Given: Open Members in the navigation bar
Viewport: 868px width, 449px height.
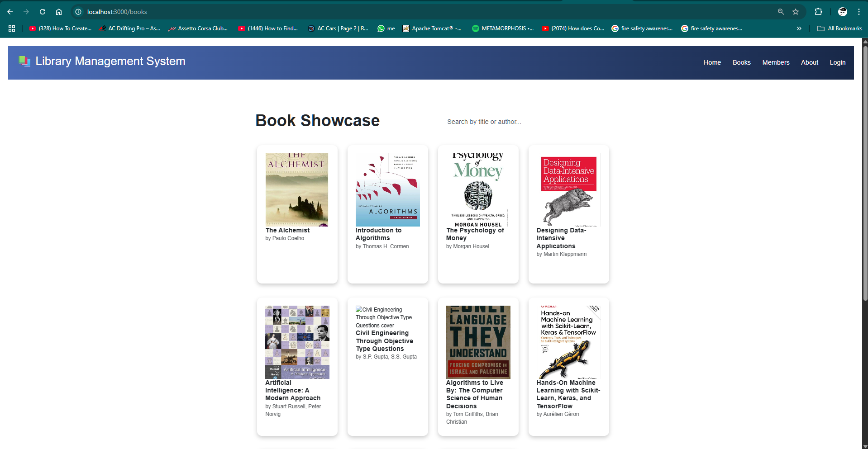Looking at the screenshot, I should tap(776, 62).
